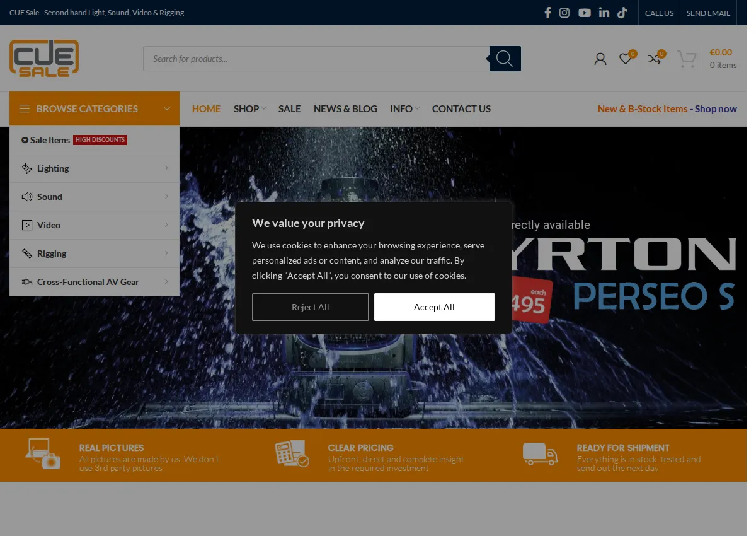756x536 pixels.
Task: Open the SHOP menu dropdown
Action: tap(249, 108)
